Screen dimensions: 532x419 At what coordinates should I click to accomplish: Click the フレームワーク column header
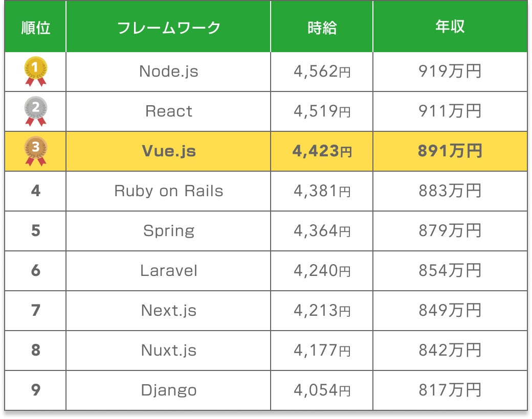169,28
